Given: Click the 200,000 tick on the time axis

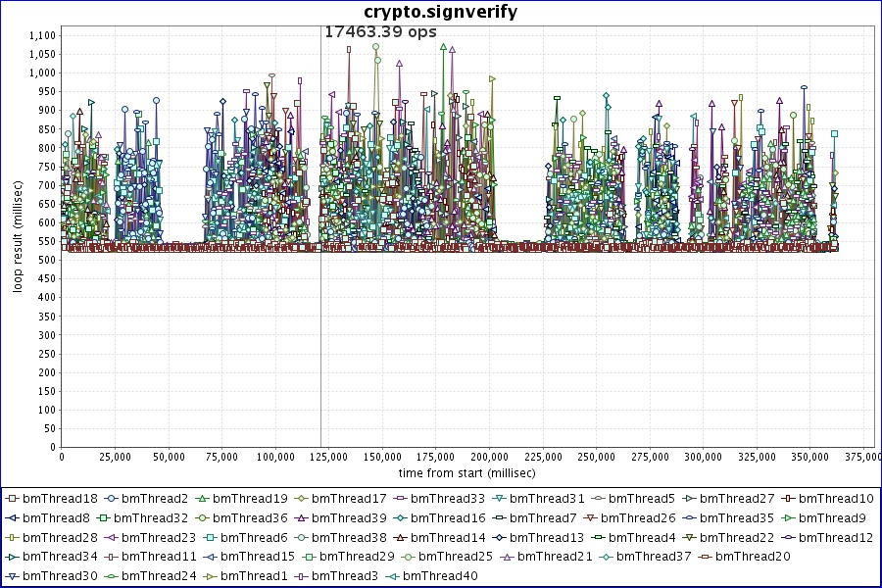Looking at the screenshot, I should click(x=489, y=457).
